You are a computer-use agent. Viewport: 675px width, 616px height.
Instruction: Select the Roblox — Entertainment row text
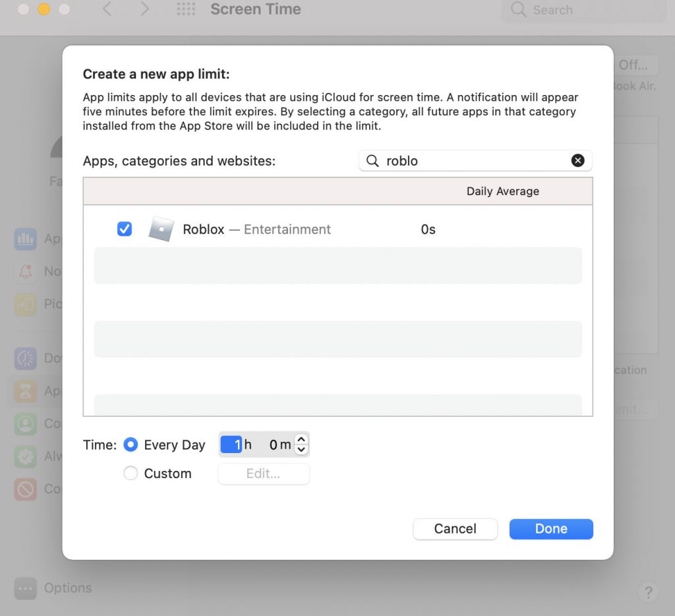pyautogui.click(x=256, y=229)
